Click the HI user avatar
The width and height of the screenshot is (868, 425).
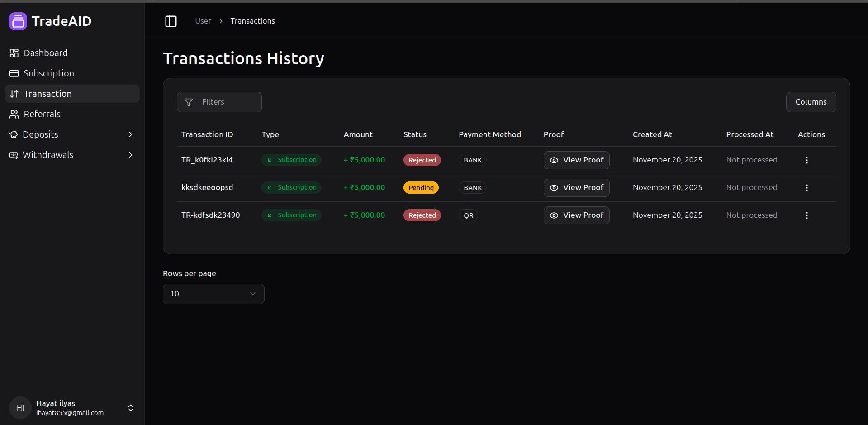[x=20, y=408]
